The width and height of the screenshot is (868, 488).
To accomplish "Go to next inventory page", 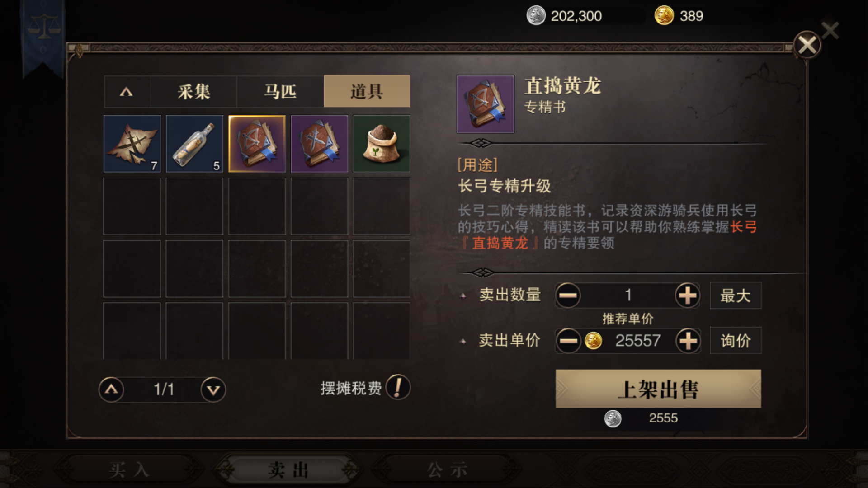I will (x=213, y=389).
